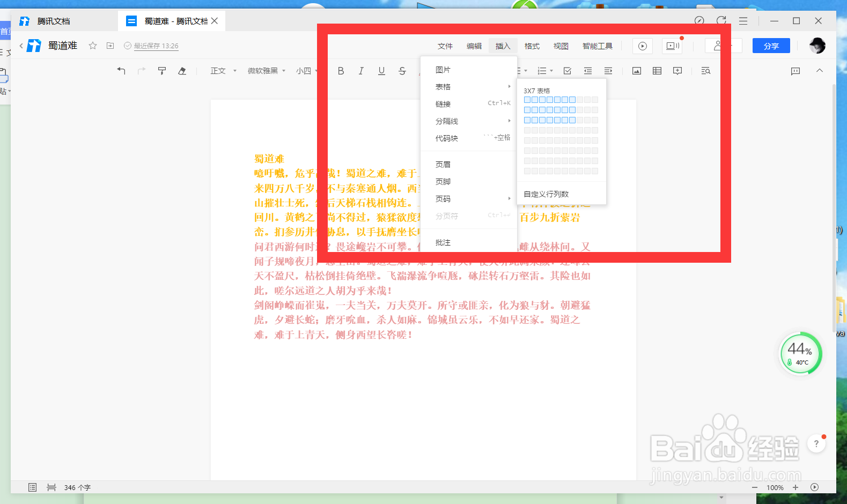Open hamburger menu in title bar

tap(743, 21)
